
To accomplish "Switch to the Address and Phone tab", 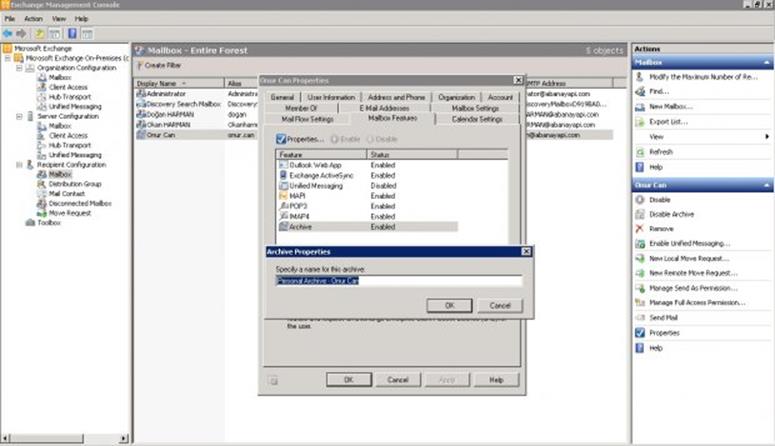I will [396, 97].
